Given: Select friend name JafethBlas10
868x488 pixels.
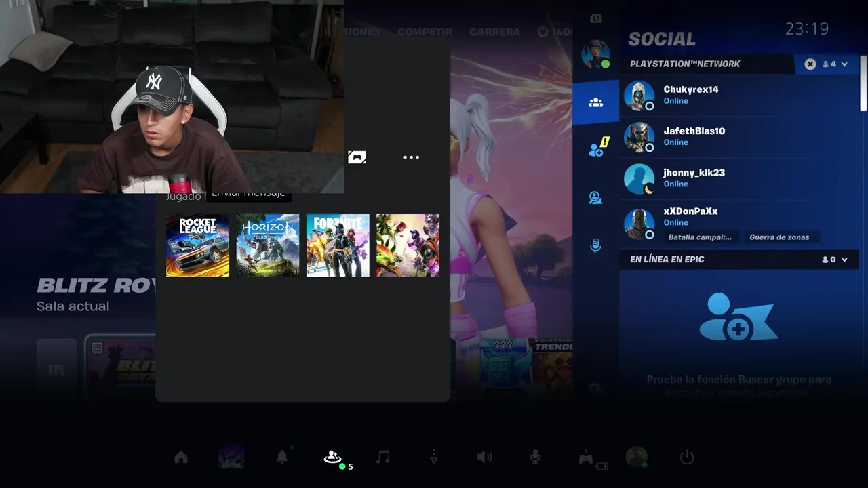Looking at the screenshot, I should point(694,131).
